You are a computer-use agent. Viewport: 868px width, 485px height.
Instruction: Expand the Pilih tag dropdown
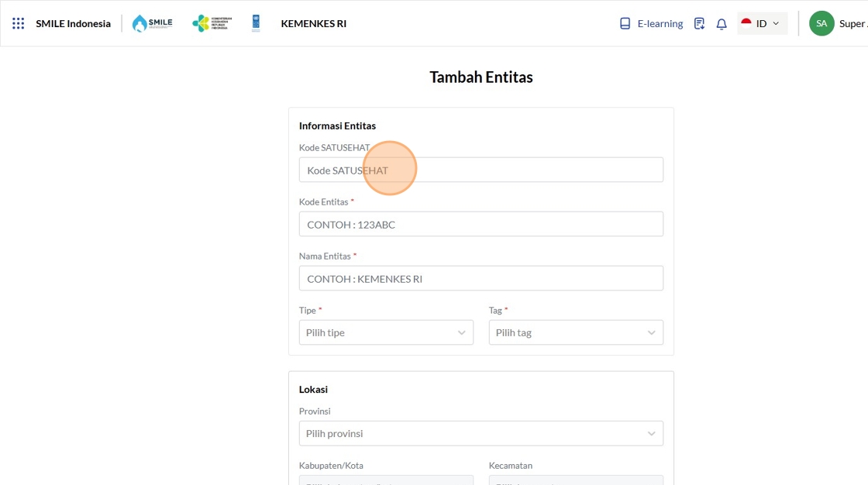(x=576, y=332)
